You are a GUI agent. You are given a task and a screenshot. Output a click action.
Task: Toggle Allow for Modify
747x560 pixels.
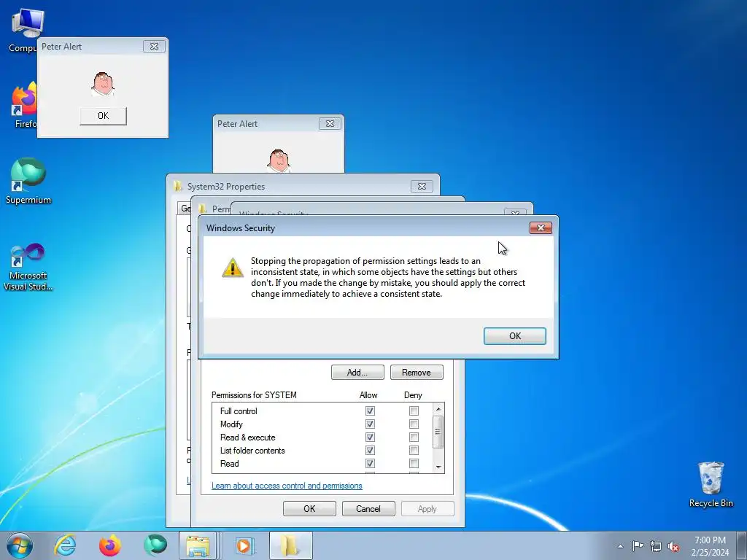370,424
